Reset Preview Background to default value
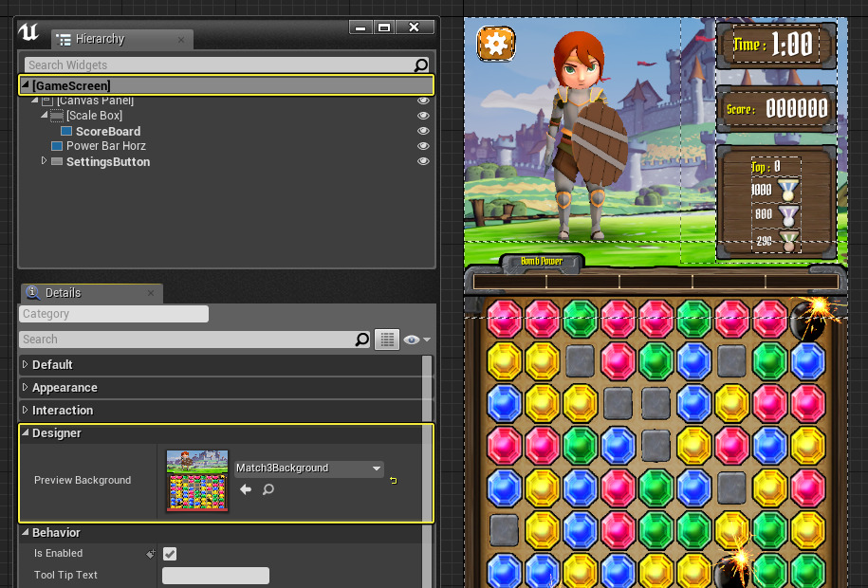This screenshot has height=588, width=868. pyautogui.click(x=394, y=481)
